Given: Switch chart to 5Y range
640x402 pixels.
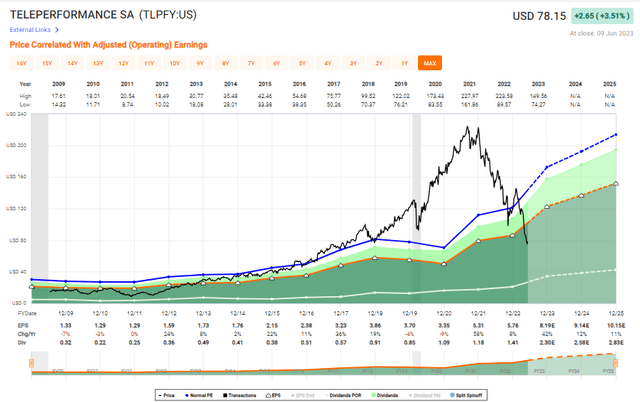Looking at the screenshot, I should [302, 63].
